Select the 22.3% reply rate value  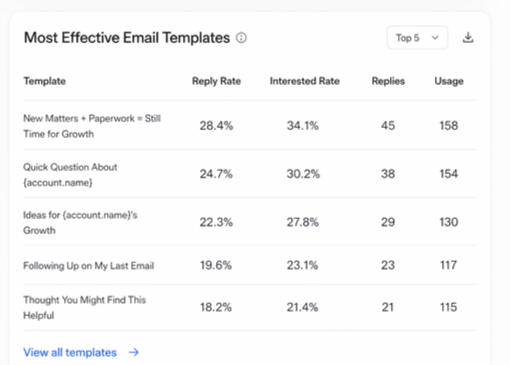216,222
